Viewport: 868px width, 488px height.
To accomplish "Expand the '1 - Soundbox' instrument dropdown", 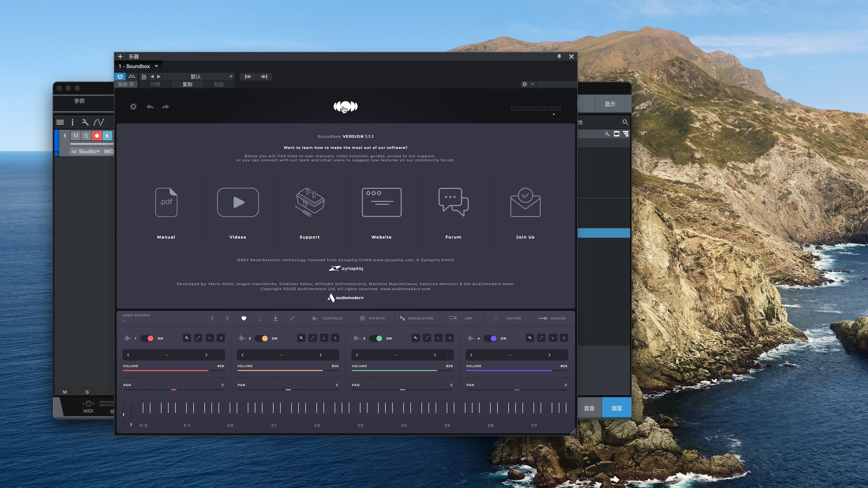I will coord(156,66).
